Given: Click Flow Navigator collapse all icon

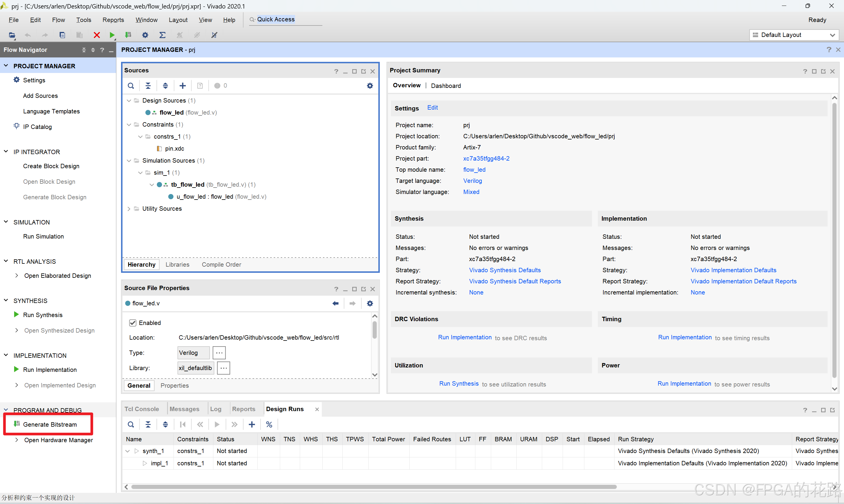Looking at the screenshot, I should point(84,50).
